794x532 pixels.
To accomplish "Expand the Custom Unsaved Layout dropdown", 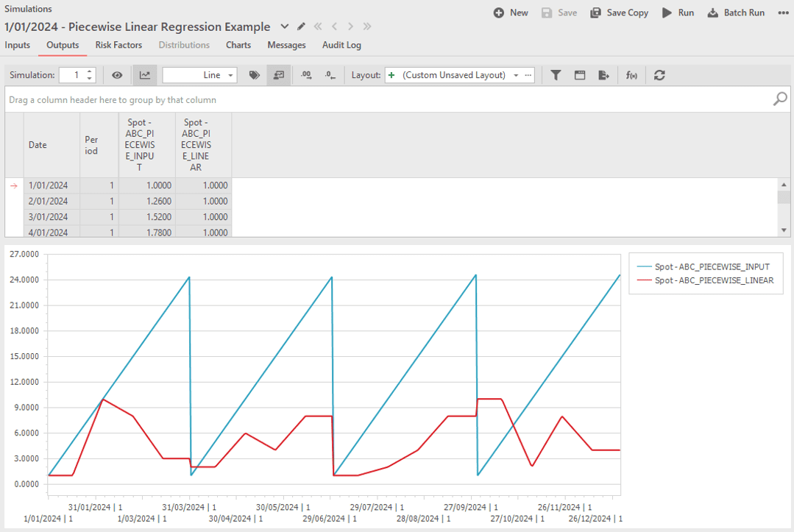I will (516, 75).
